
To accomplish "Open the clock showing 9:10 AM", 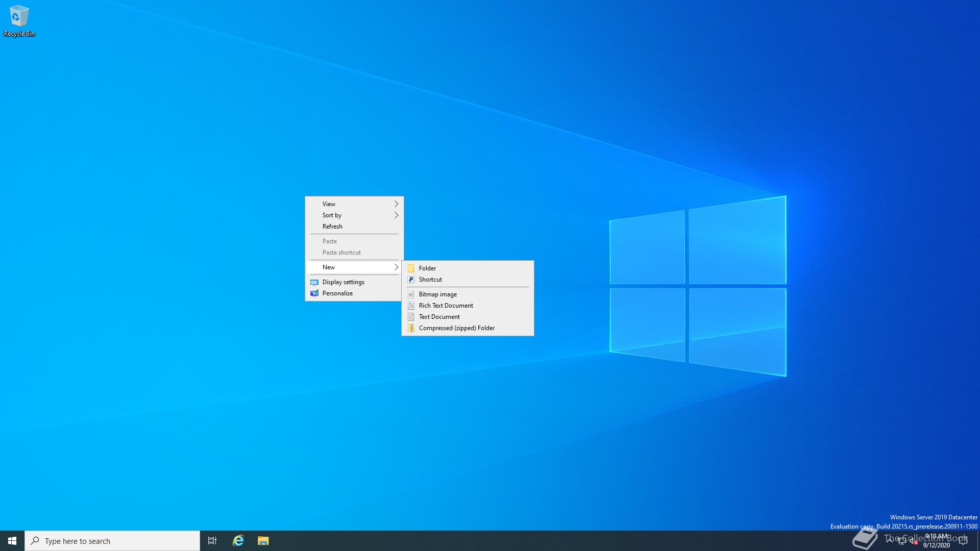I will click(936, 541).
